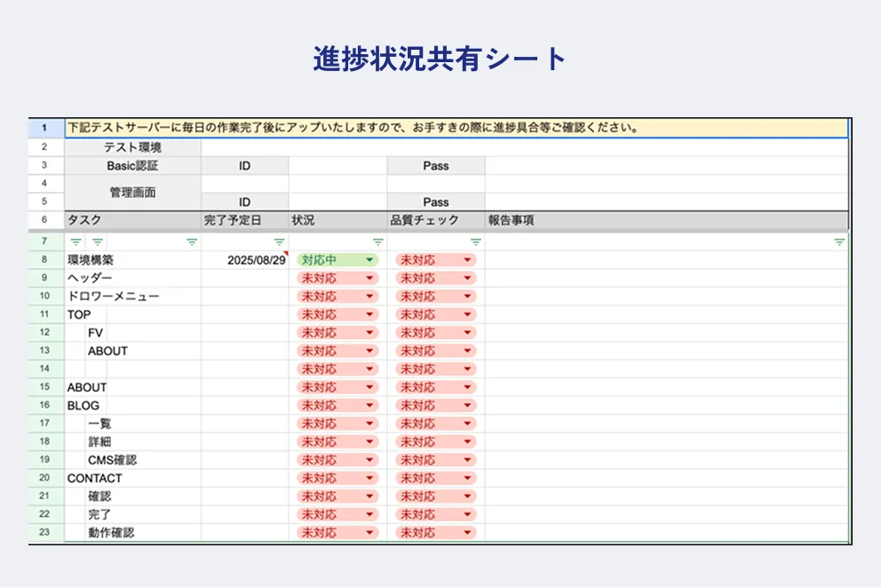
Task: Click empty cell next to テスト環境 label
Action: coord(524,147)
